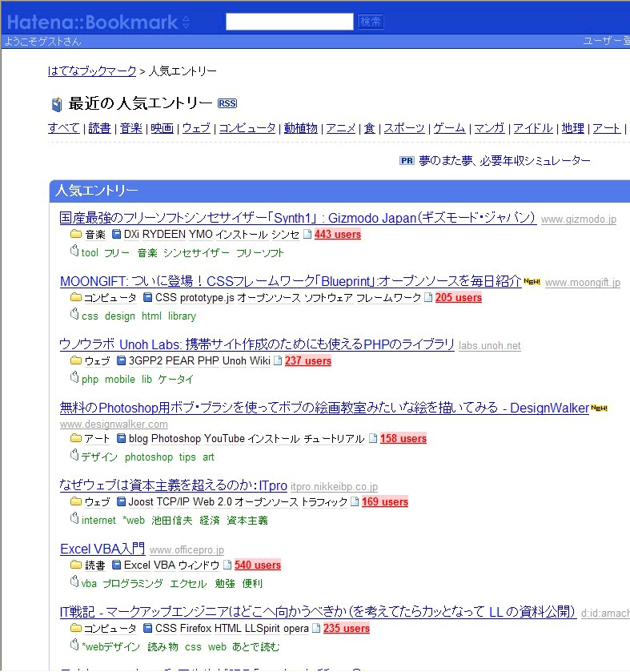Open the アニメ category

coord(340,127)
